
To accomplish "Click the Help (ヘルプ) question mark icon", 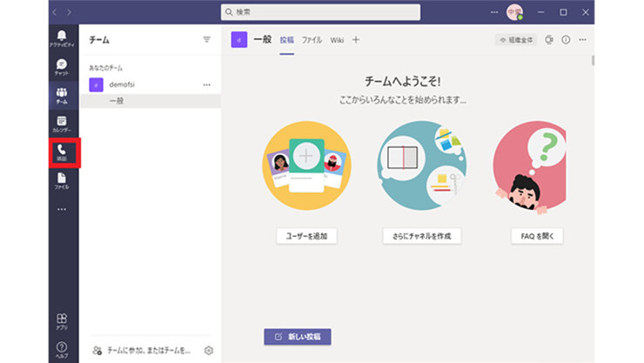I will point(62,349).
